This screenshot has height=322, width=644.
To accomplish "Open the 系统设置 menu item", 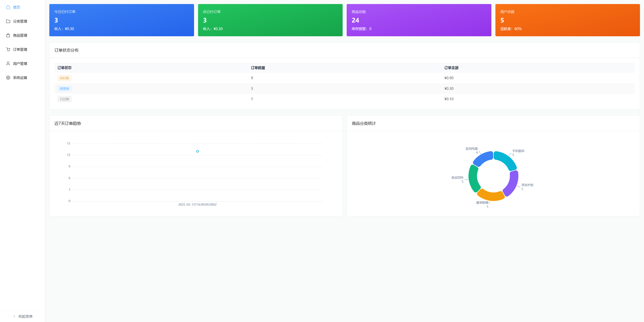I will [20, 78].
